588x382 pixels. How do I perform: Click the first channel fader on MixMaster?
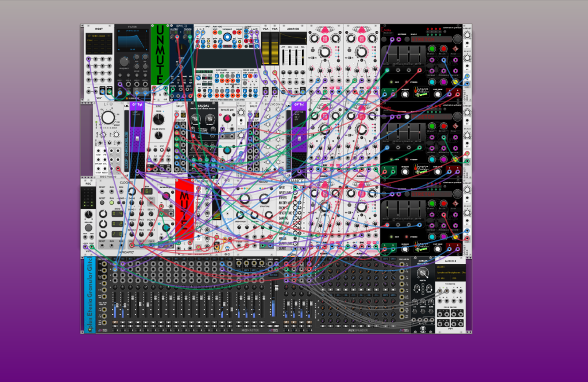[116, 306]
